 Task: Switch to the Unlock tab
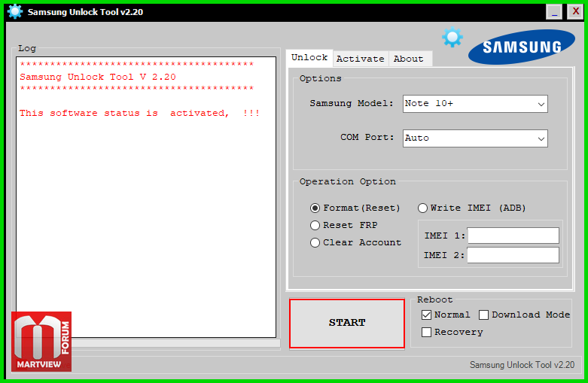(309, 58)
